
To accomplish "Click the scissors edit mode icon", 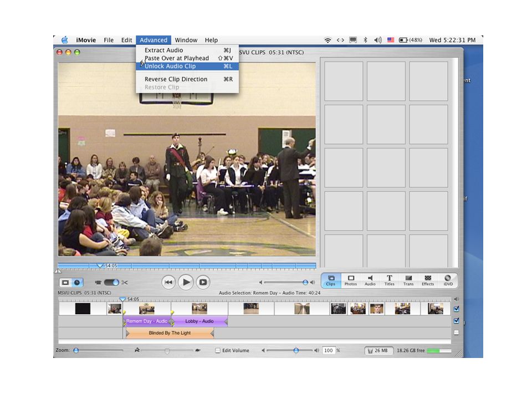I will [125, 282].
